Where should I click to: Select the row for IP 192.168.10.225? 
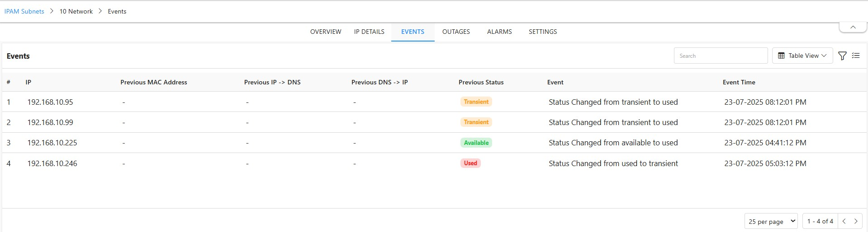point(52,143)
